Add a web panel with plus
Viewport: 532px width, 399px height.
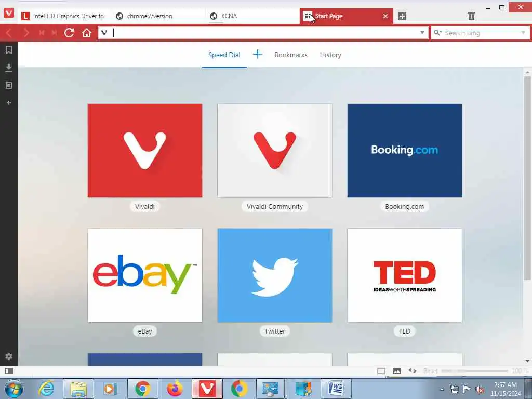pyautogui.click(x=9, y=103)
